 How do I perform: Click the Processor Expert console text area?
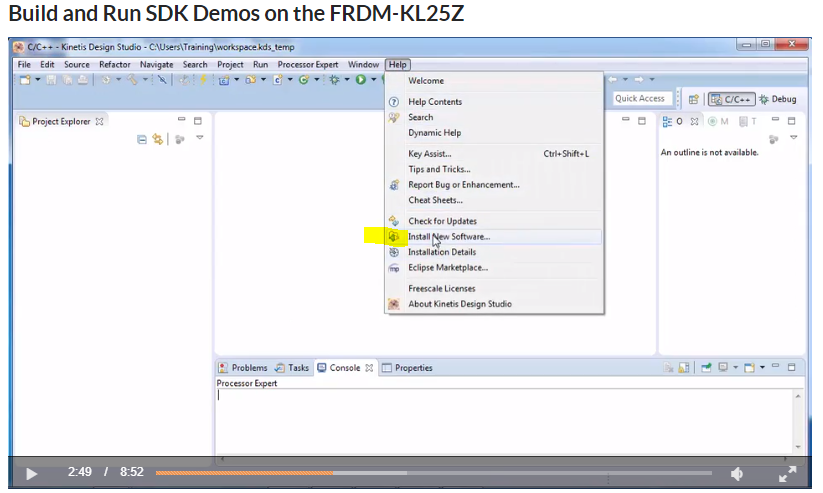(x=504, y=421)
